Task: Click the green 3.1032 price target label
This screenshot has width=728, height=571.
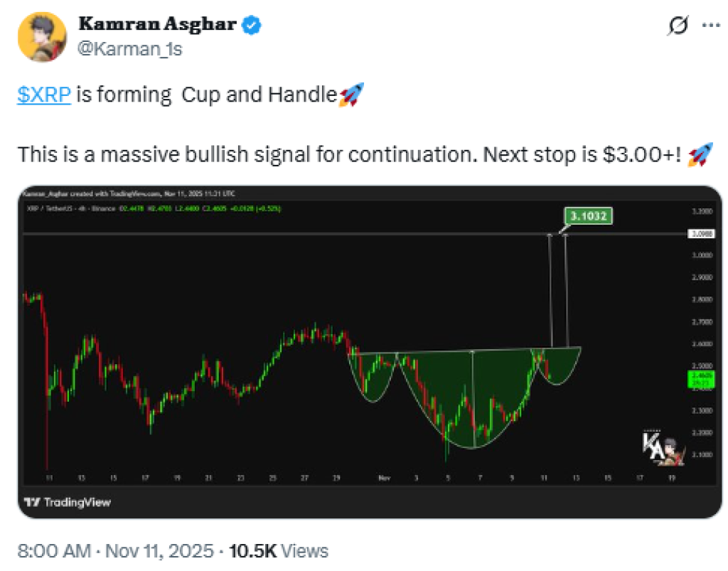Action: pos(589,216)
